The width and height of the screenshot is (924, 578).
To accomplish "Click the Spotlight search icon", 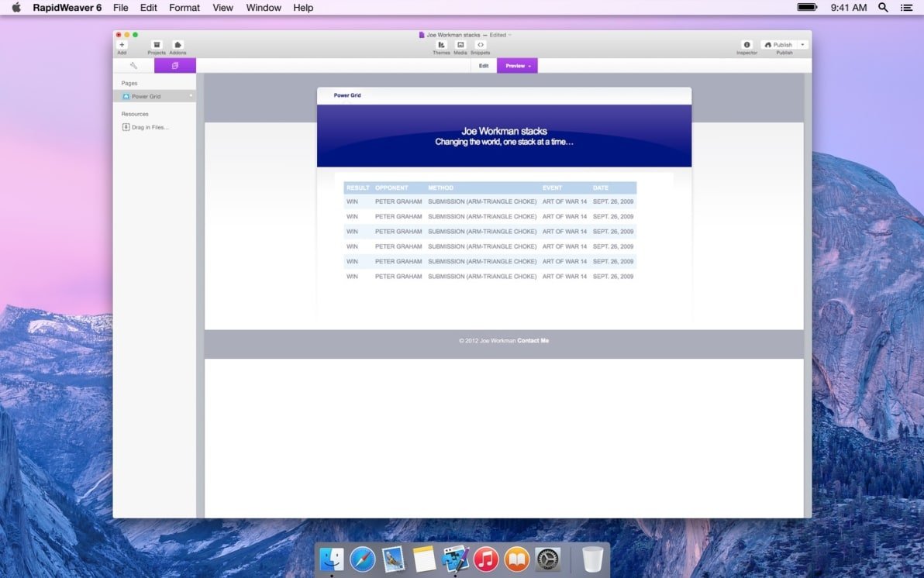I will [883, 8].
